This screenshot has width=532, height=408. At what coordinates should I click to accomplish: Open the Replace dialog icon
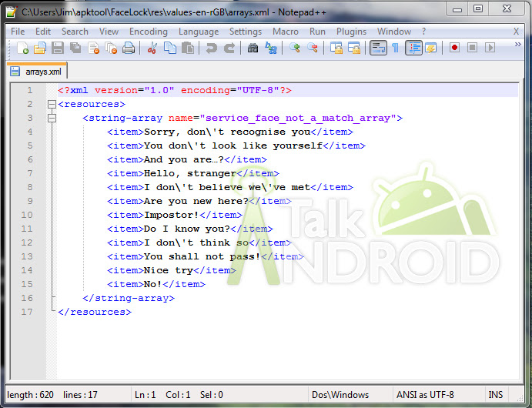tap(271, 48)
